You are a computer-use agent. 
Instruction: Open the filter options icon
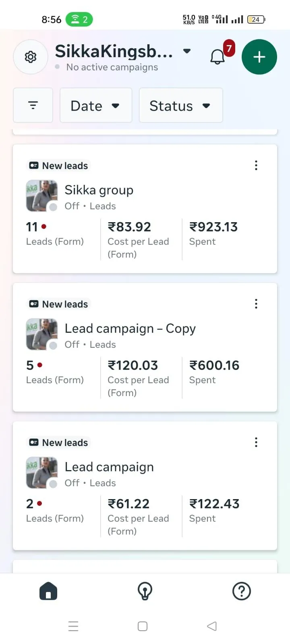33,105
